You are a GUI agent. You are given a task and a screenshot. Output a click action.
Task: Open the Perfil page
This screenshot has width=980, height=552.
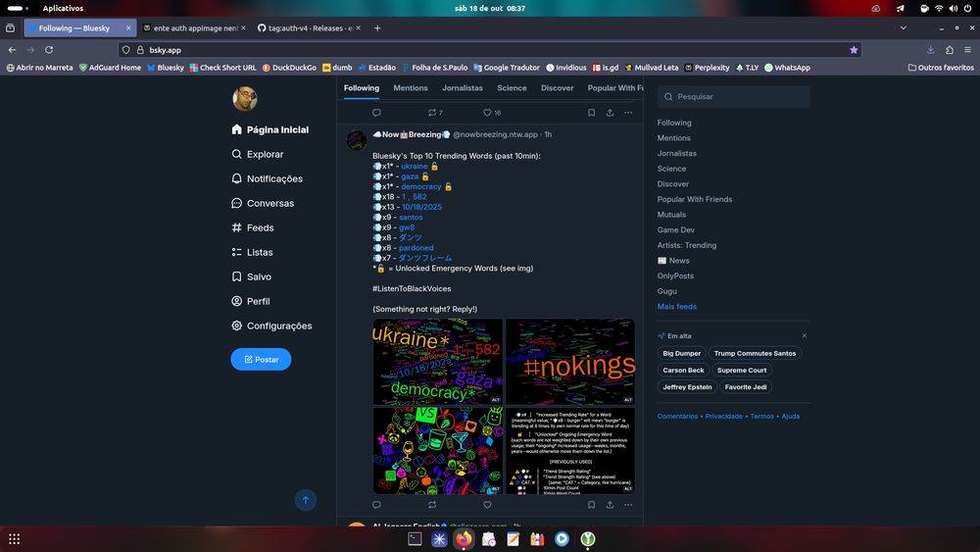(x=251, y=301)
